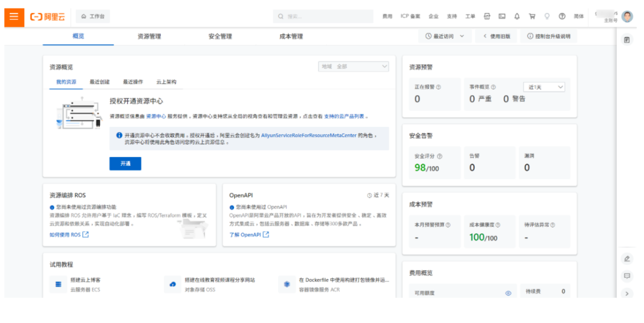
Task: Expand the right sidebar chevron
Action: click(x=627, y=293)
